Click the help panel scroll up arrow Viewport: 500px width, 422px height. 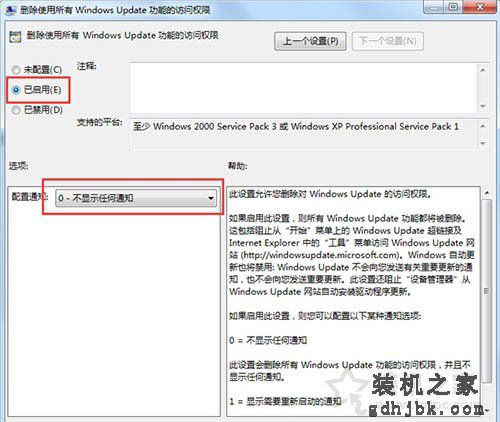(487, 193)
